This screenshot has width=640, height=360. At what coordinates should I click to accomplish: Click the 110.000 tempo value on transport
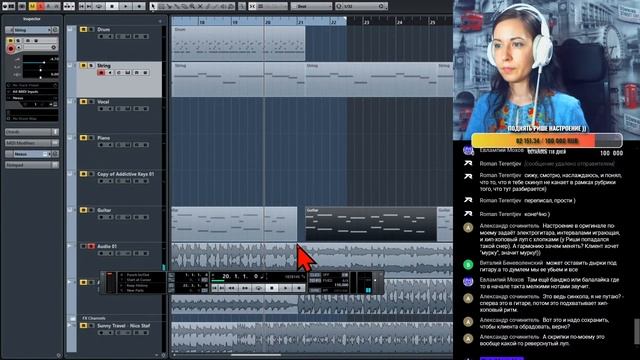341,284
